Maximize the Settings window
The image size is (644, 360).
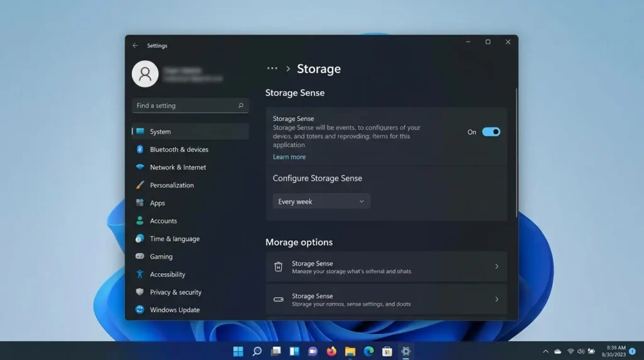pos(488,42)
